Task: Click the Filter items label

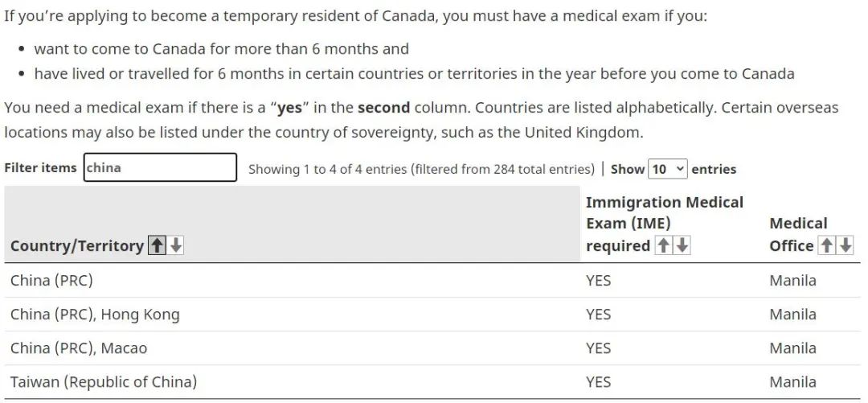Action: [40, 167]
